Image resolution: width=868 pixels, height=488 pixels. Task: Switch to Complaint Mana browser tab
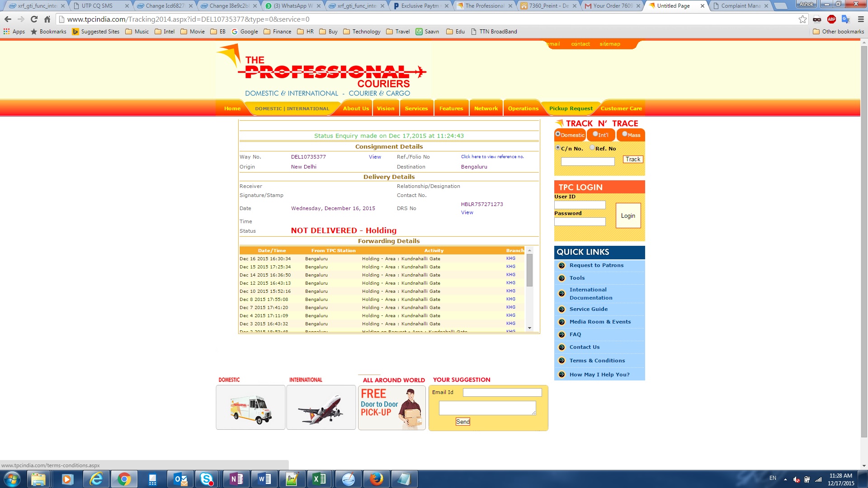(740, 6)
